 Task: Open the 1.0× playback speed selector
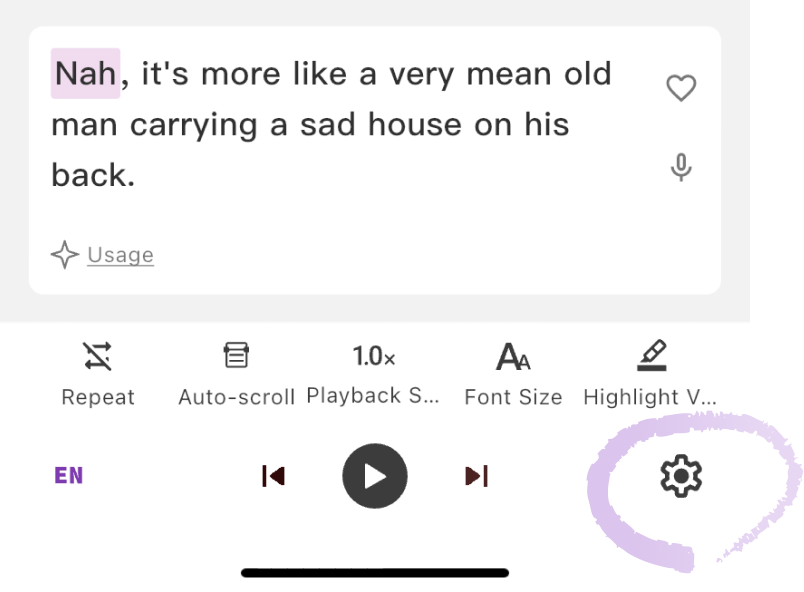click(374, 356)
